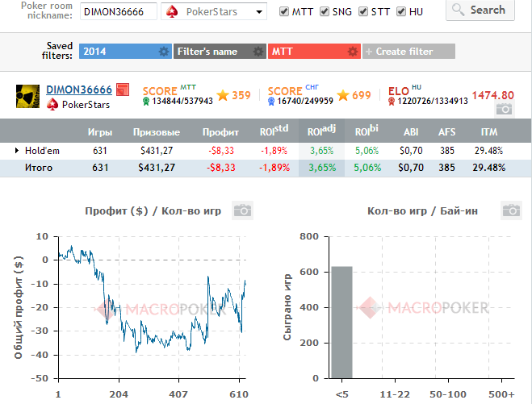The height and width of the screenshot is (404, 532).
Task: Sort by AFS column header
Action: click(x=447, y=131)
